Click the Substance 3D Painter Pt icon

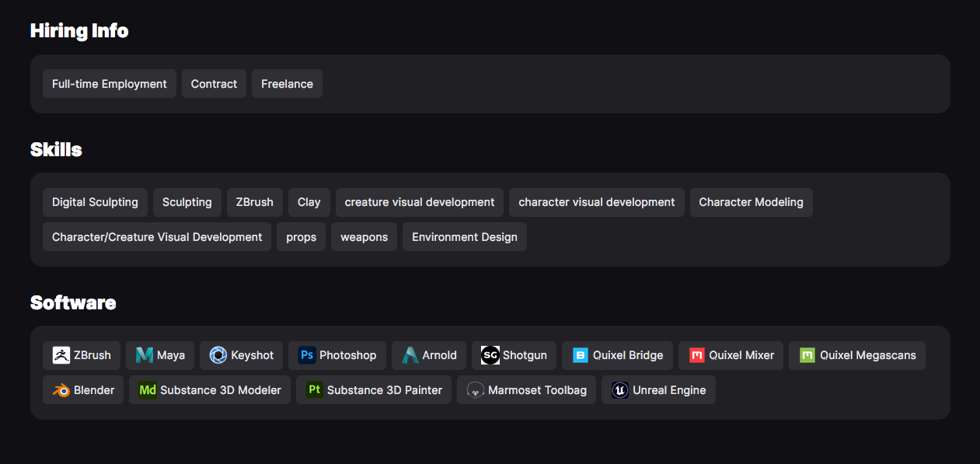[315, 390]
